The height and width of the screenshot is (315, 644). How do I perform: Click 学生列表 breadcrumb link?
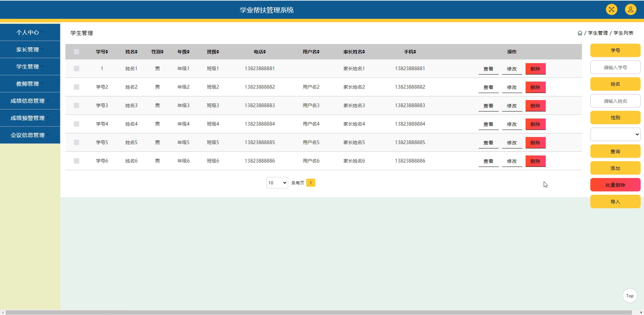point(623,33)
